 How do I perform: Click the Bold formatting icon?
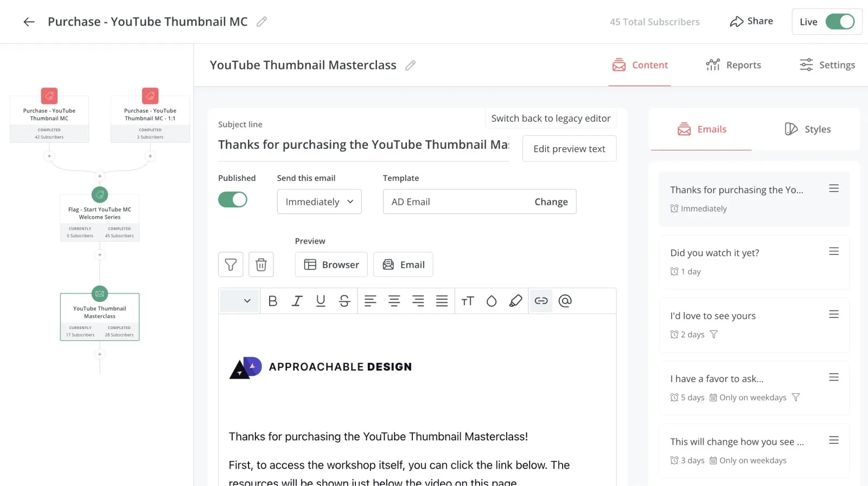pyautogui.click(x=273, y=301)
